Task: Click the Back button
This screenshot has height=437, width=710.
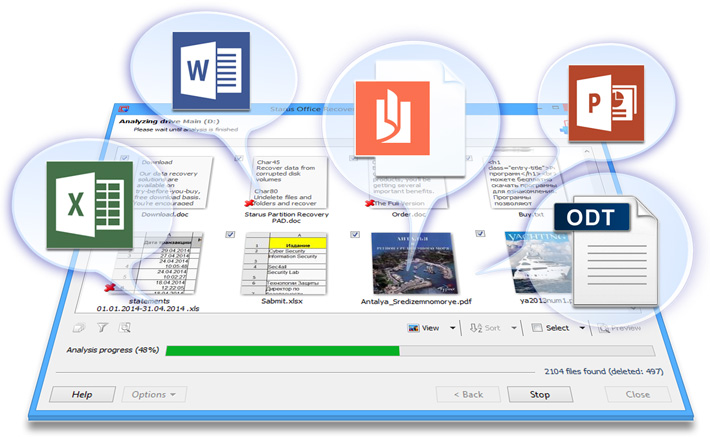Action: point(468,394)
